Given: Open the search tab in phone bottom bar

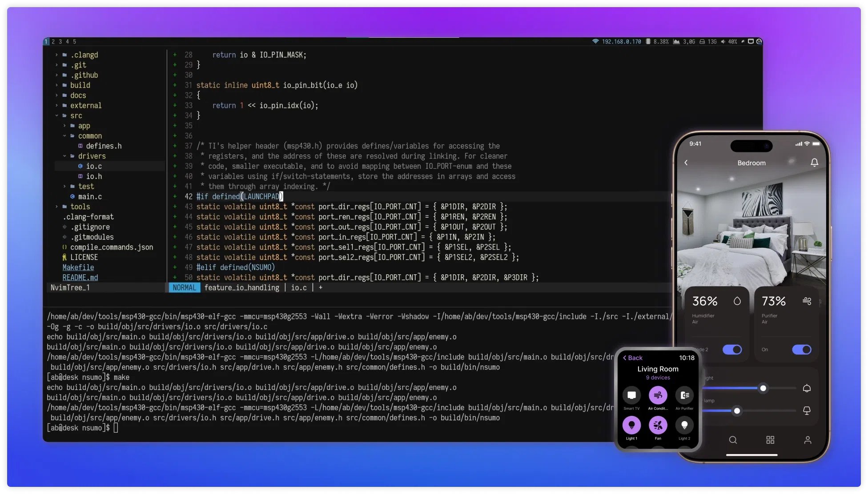Looking at the screenshot, I should click(733, 440).
